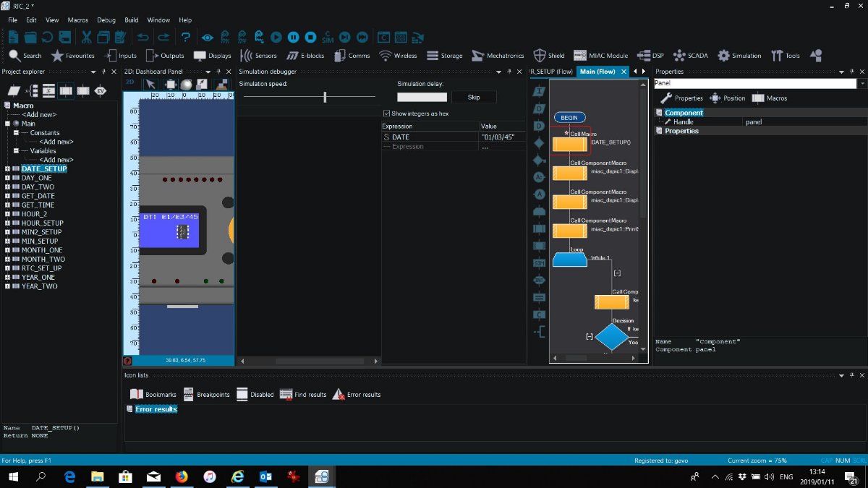
Task: Open the E-blocks component menu
Action: tap(305, 56)
